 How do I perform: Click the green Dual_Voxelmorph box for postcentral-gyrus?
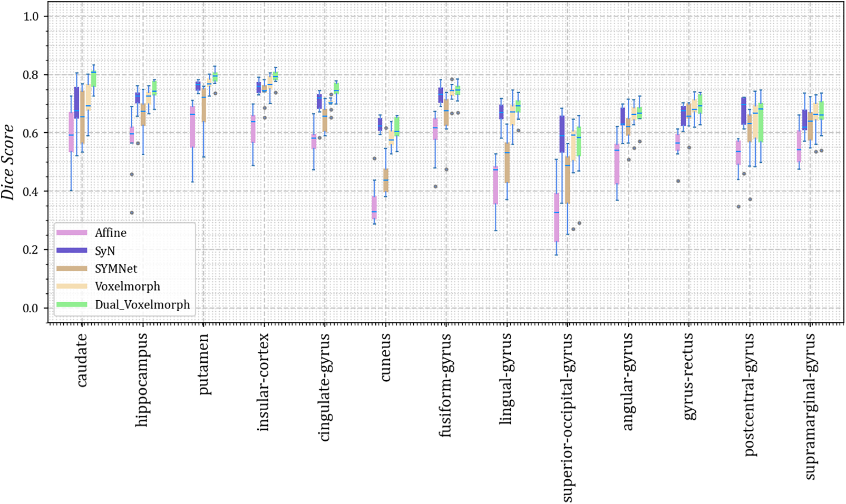761,122
